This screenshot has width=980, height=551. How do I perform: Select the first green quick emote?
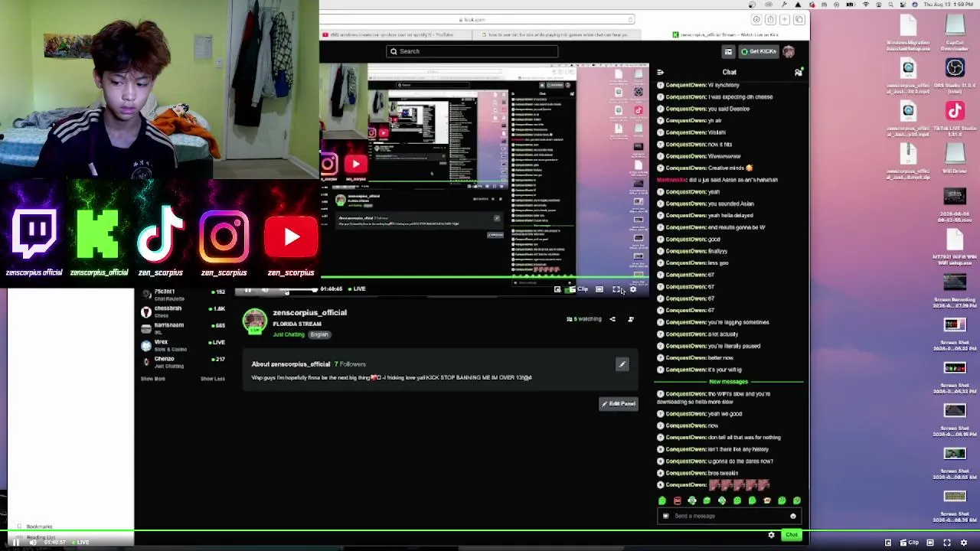click(662, 500)
